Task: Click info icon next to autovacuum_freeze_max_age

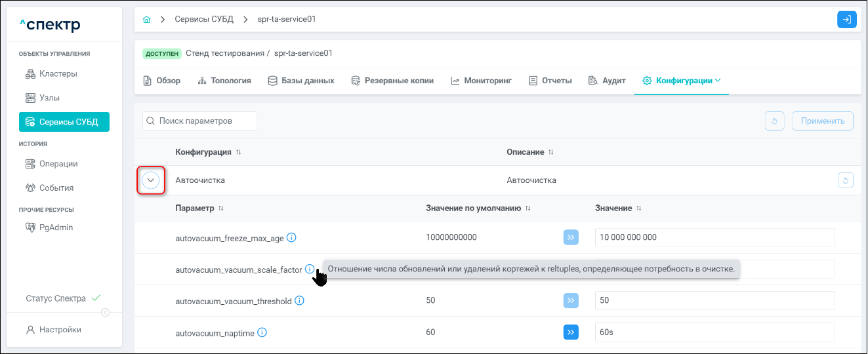Action: 292,237
